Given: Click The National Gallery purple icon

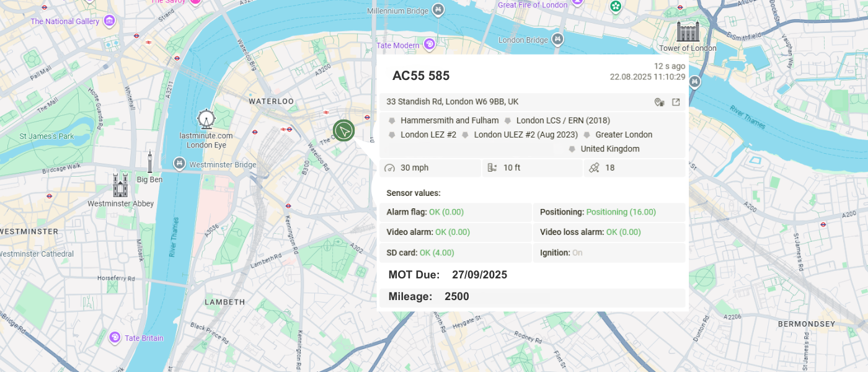Looking at the screenshot, I should (110, 22).
